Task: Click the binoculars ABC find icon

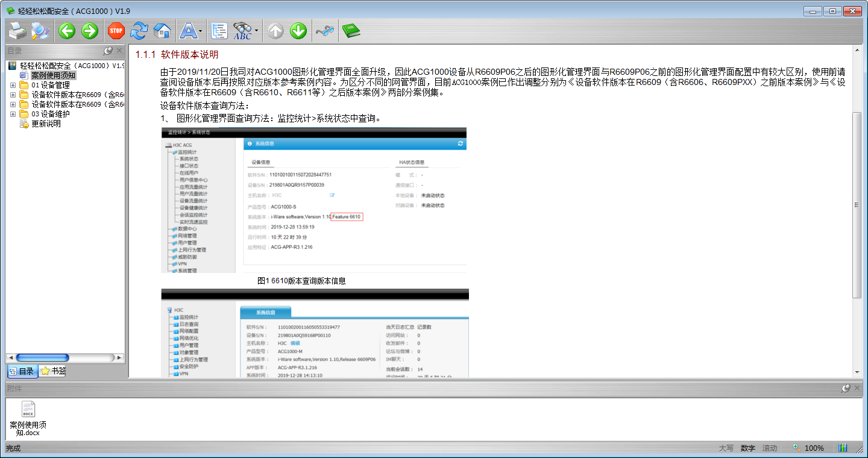Action: coord(242,30)
